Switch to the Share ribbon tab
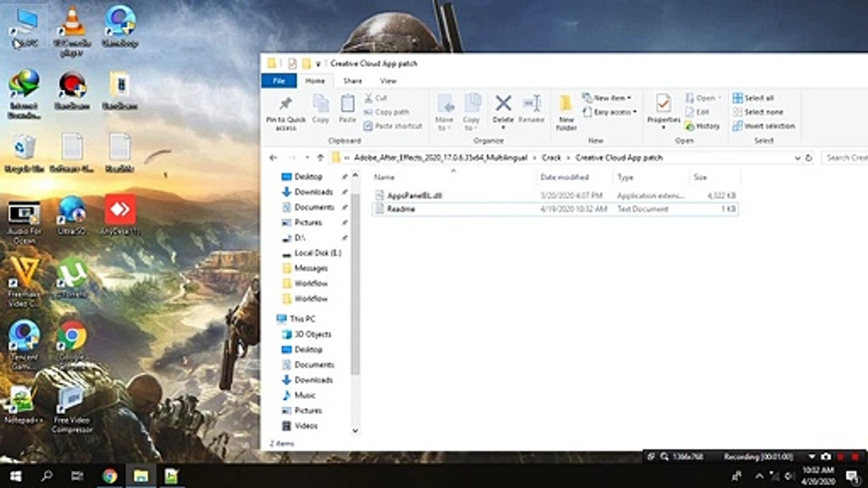The image size is (868, 488). click(352, 80)
